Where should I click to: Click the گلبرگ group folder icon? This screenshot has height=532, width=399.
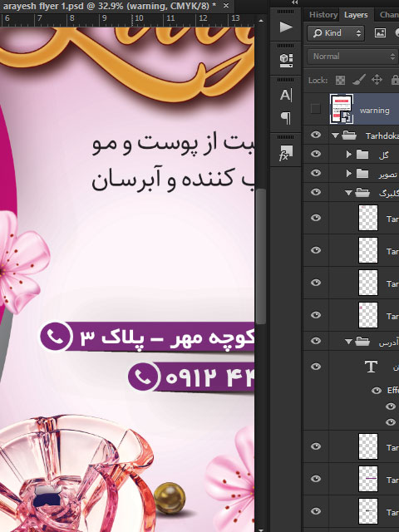(x=362, y=193)
